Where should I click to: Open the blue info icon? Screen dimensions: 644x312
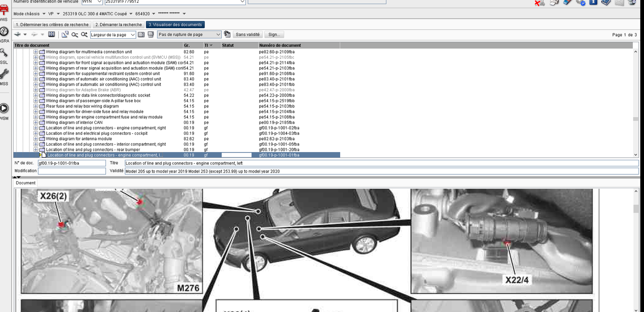tap(593, 2)
